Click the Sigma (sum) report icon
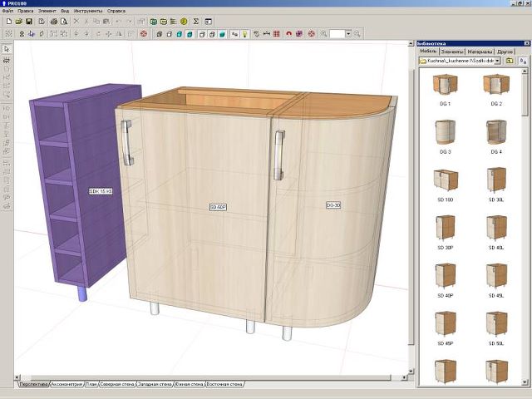The image size is (532, 399). (x=195, y=20)
